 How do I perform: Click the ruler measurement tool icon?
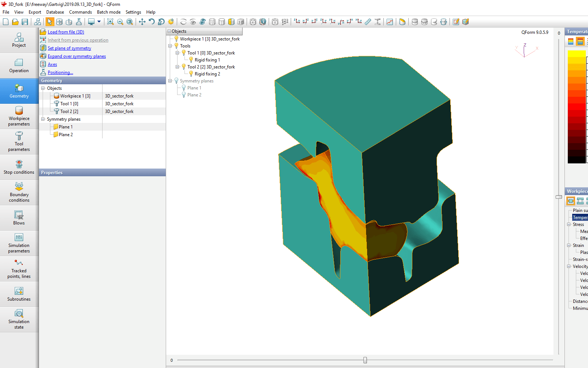(x=368, y=22)
